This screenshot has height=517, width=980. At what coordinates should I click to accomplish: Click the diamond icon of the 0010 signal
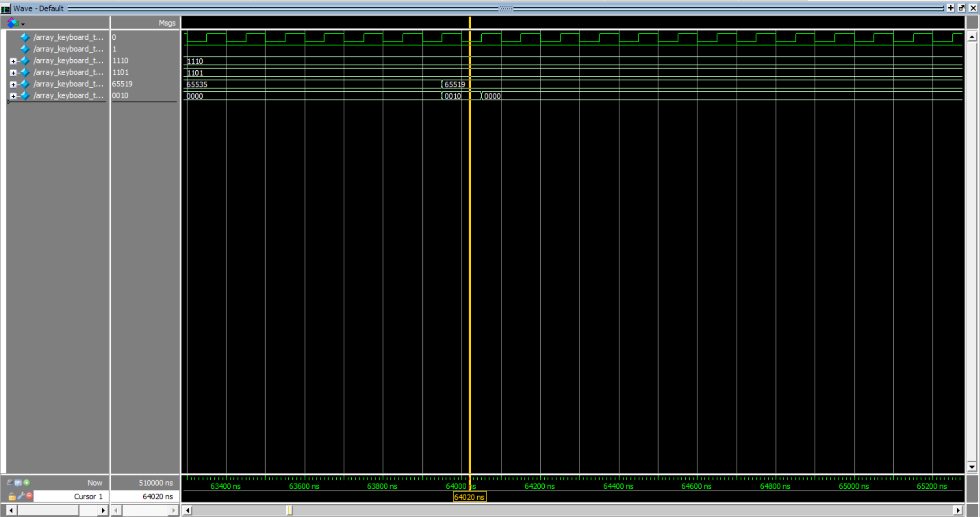click(25, 95)
